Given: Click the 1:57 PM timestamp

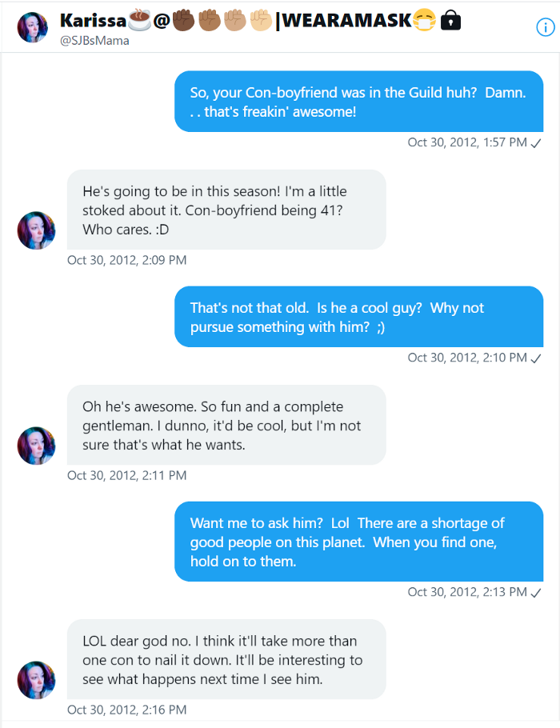Looking at the screenshot, I should (x=467, y=142).
